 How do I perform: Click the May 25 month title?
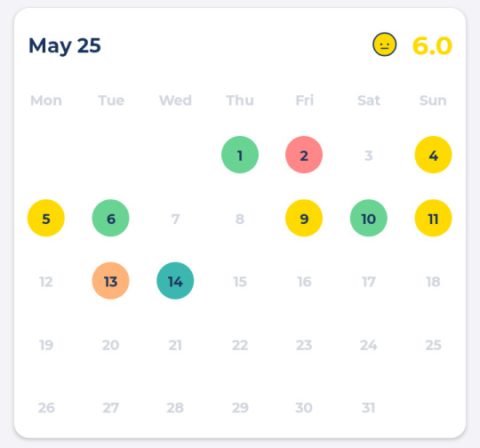pos(65,46)
